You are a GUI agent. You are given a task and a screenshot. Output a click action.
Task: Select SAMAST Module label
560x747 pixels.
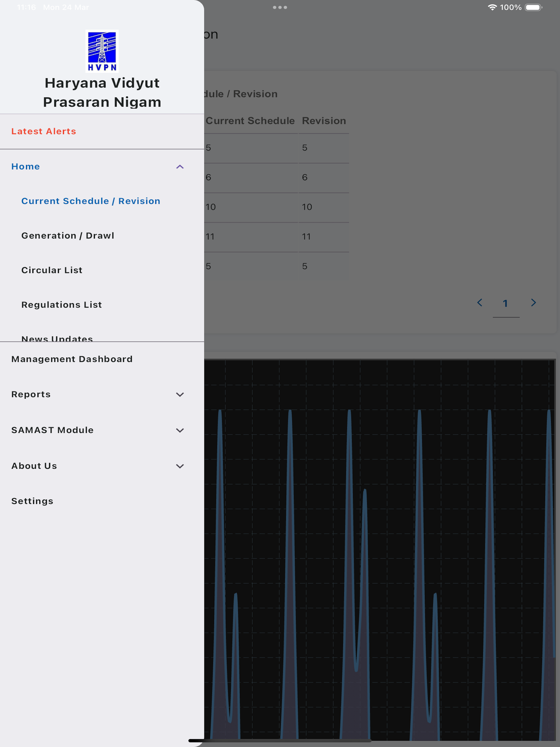pyautogui.click(x=52, y=430)
